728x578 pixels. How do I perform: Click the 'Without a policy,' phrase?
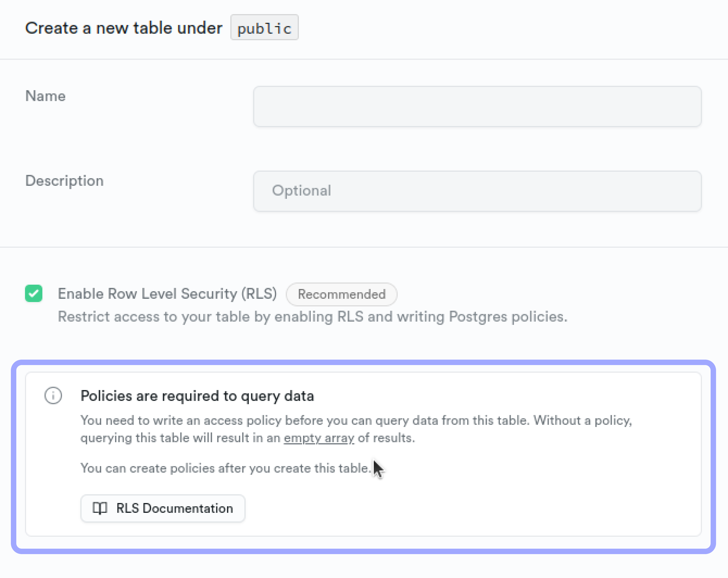click(582, 421)
